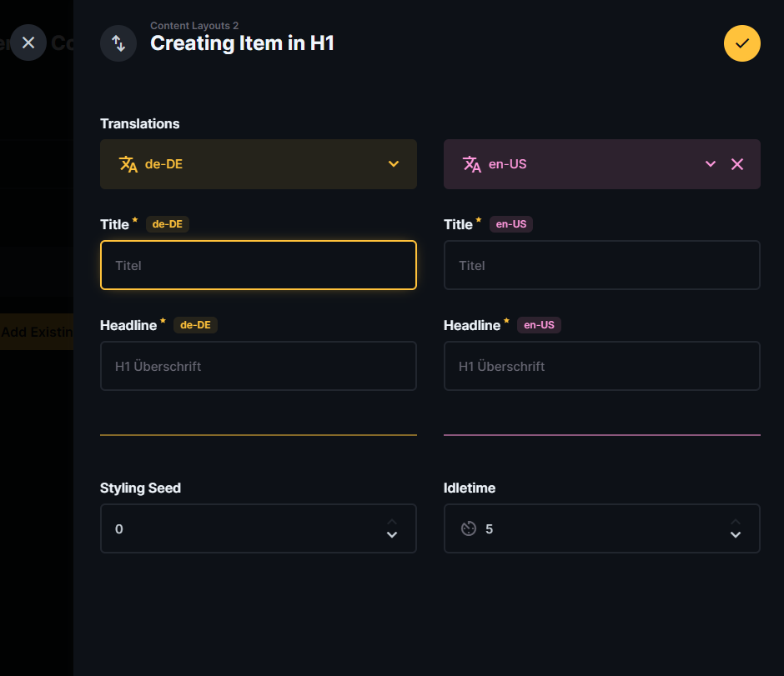Select the de-DE Headline text field
This screenshot has width=784, height=676.
tap(258, 366)
